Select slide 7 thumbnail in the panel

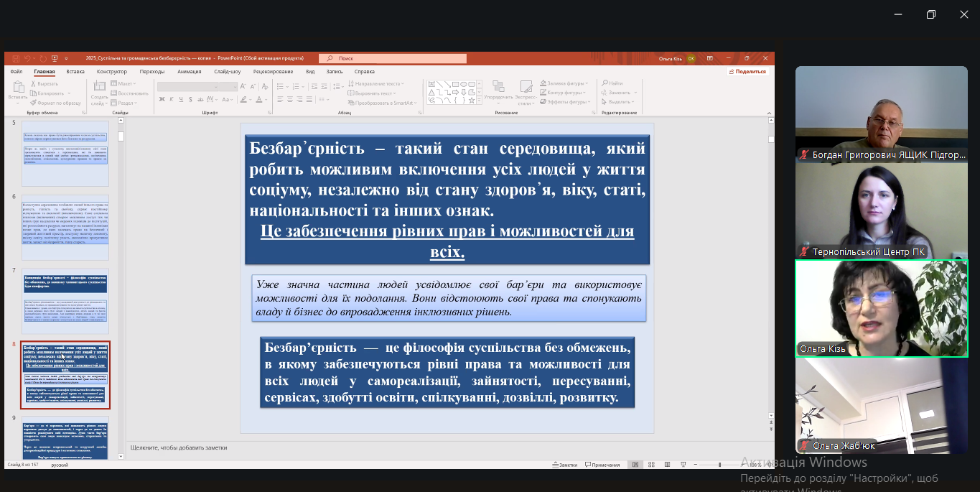(65, 300)
